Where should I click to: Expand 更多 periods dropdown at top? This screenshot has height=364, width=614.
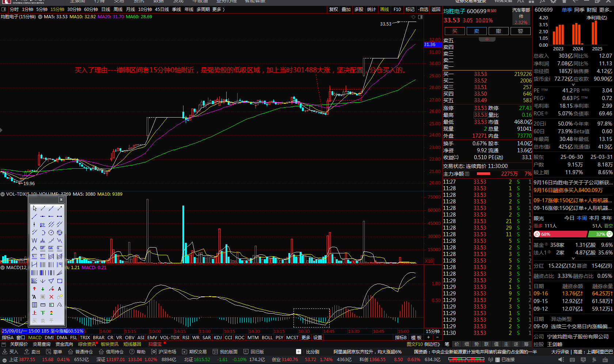pos(218,9)
